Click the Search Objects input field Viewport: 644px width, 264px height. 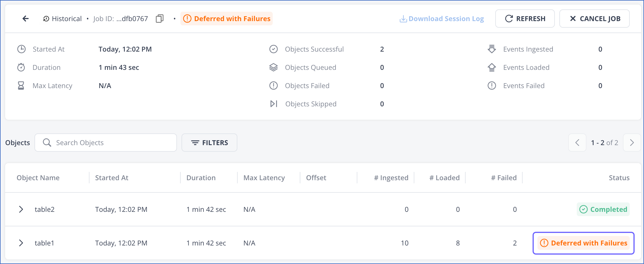105,143
